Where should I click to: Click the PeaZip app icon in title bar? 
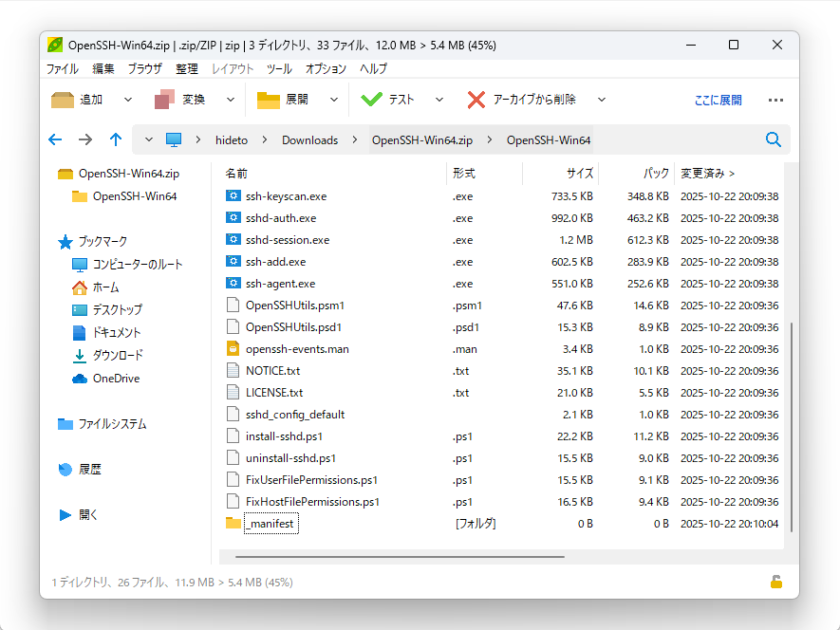(x=55, y=45)
